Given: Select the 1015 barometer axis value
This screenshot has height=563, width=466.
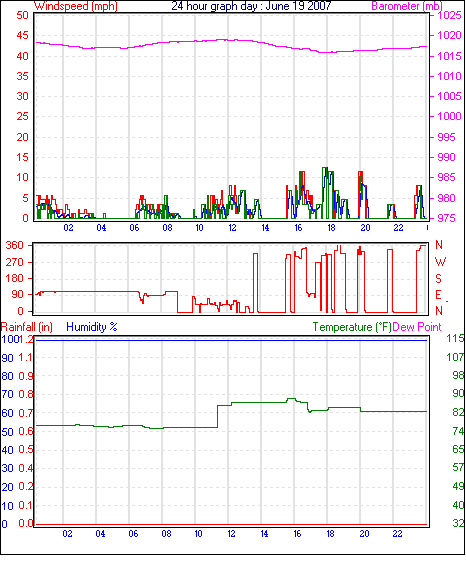Looking at the screenshot, I should pos(449,56).
